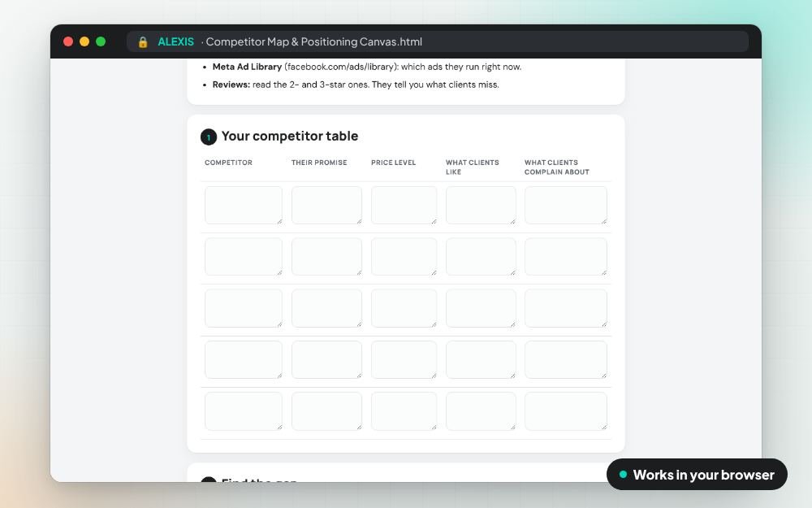Click third row Competitor text box

[244, 308]
